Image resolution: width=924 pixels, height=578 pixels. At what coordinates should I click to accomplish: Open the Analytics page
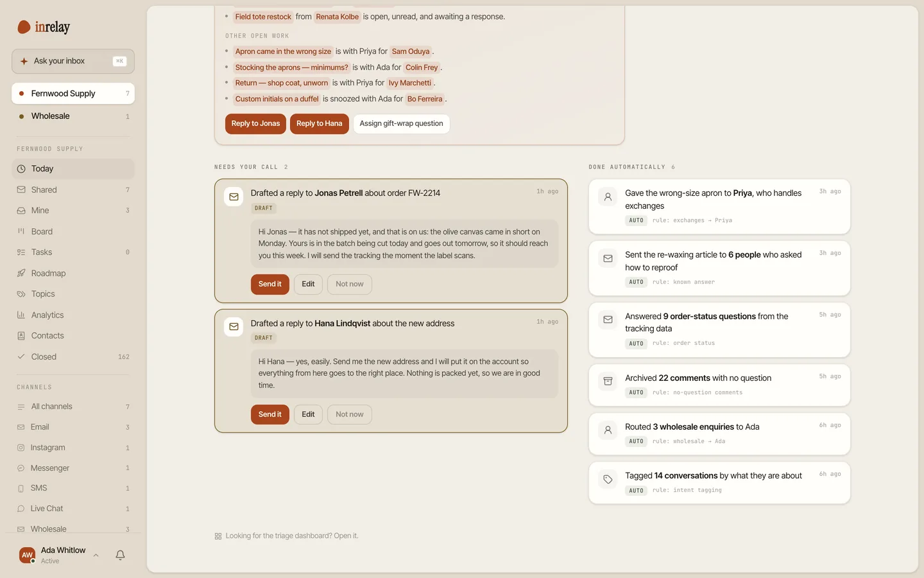click(x=73, y=315)
